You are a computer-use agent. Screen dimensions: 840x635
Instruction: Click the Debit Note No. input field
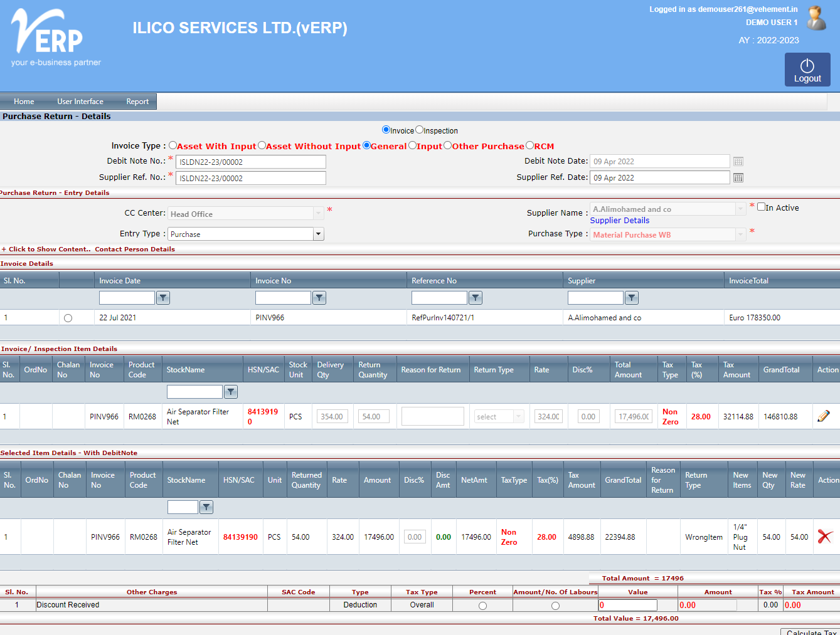point(251,162)
